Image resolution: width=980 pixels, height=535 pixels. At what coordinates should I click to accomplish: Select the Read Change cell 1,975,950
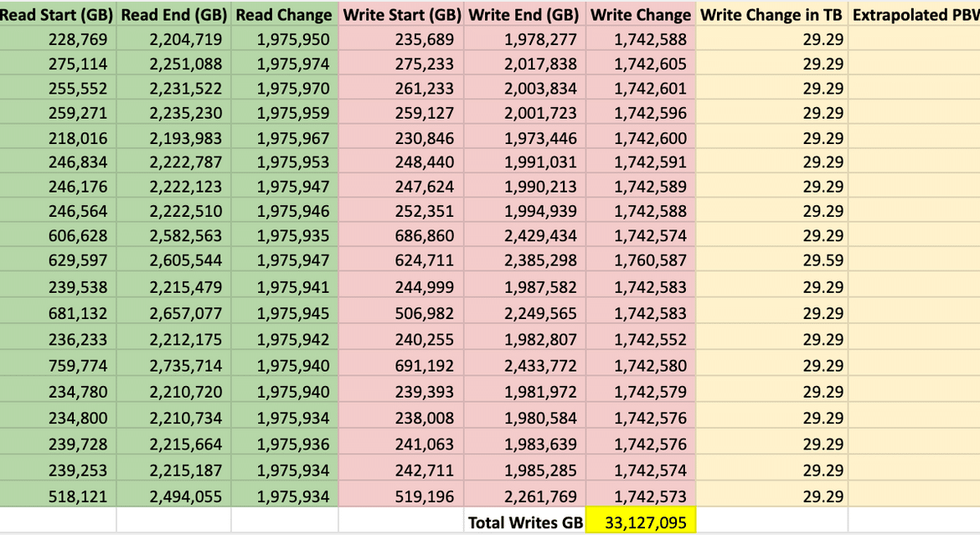pos(285,39)
